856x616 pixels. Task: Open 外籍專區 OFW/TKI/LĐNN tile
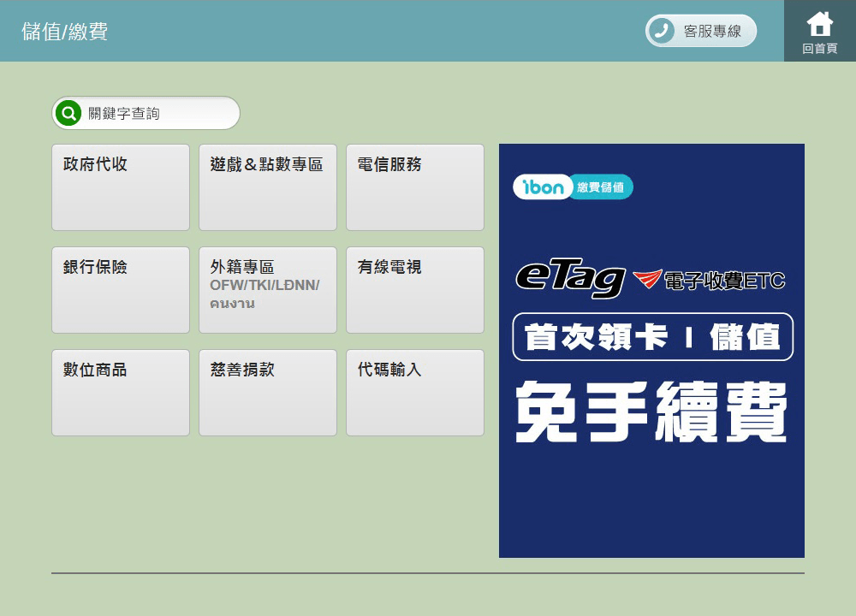coord(267,290)
